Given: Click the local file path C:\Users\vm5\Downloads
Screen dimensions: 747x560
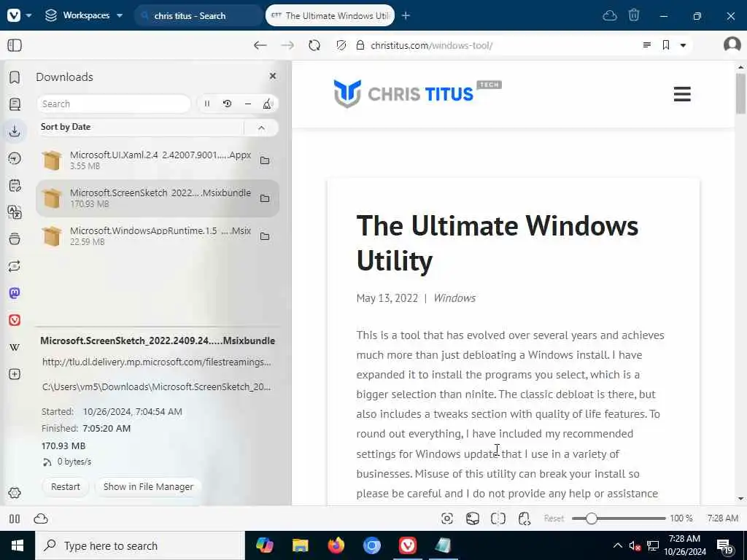Looking at the screenshot, I should tap(156, 386).
